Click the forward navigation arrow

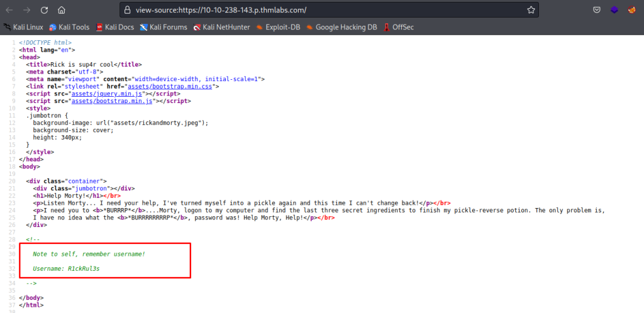tap(26, 10)
